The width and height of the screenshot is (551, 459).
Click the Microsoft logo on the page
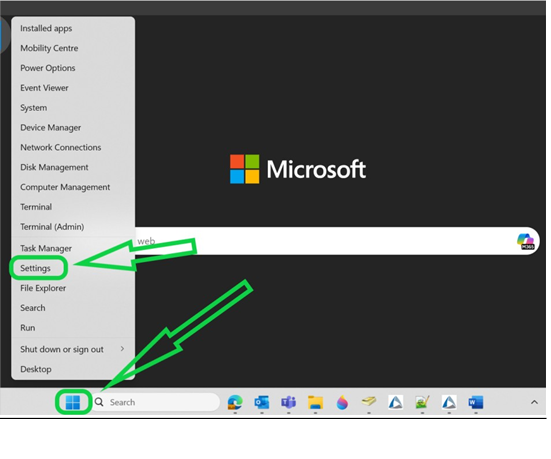tap(298, 169)
